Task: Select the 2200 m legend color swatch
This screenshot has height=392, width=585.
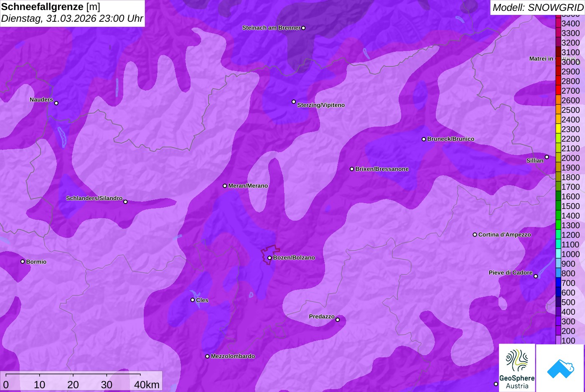Action: coord(558,138)
